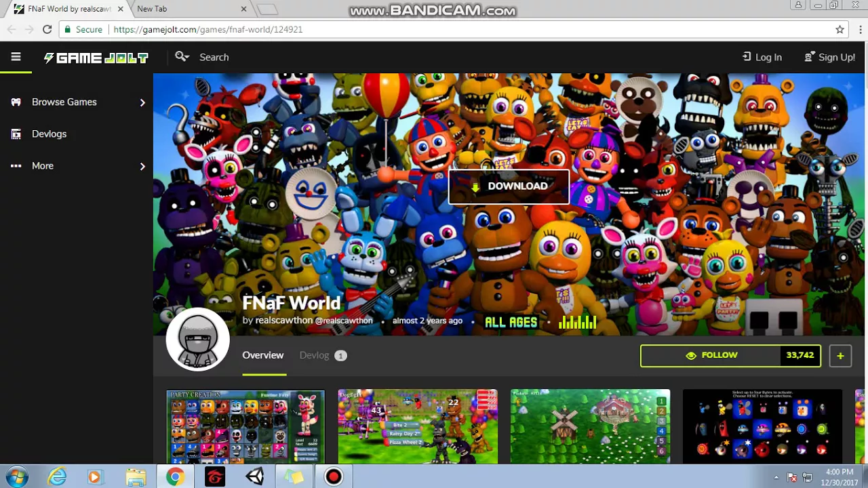Click the Secure padlock site info
This screenshot has width=868, height=488.
pyautogui.click(x=82, y=29)
